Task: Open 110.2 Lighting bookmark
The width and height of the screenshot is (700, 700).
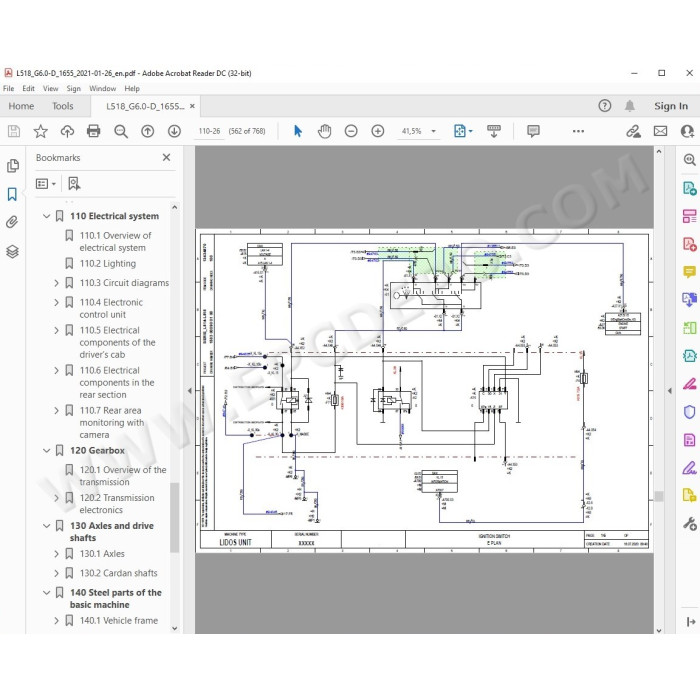Action: pyautogui.click(x=108, y=264)
